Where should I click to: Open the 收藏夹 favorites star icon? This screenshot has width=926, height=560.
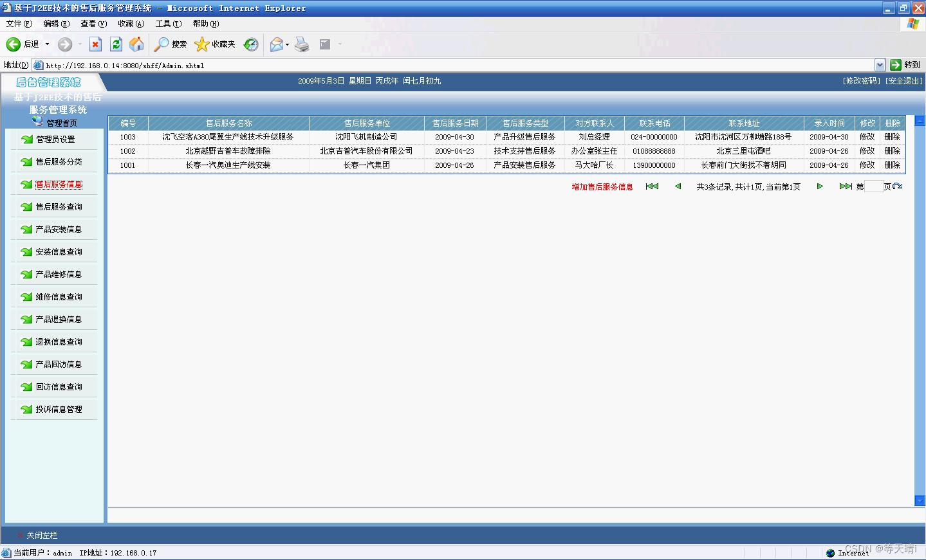click(x=212, y=44)
